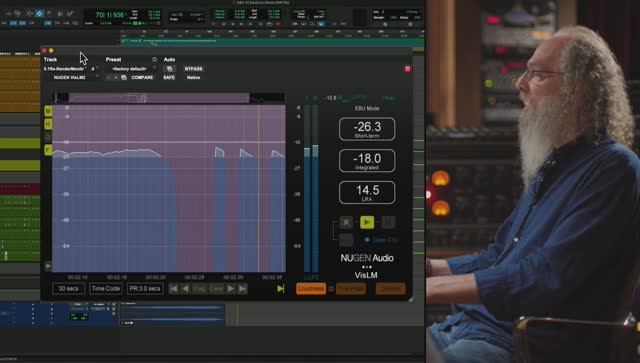Click the history overview strip above graph
This screenshot has width=640, height=363.
tap(170, 98)
